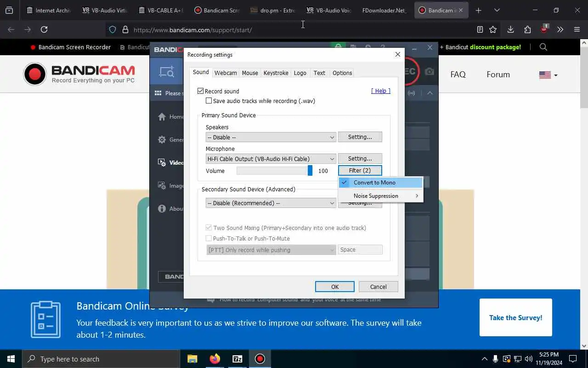Open the About info icon in Bandicam sidebar

click(162, 208)
